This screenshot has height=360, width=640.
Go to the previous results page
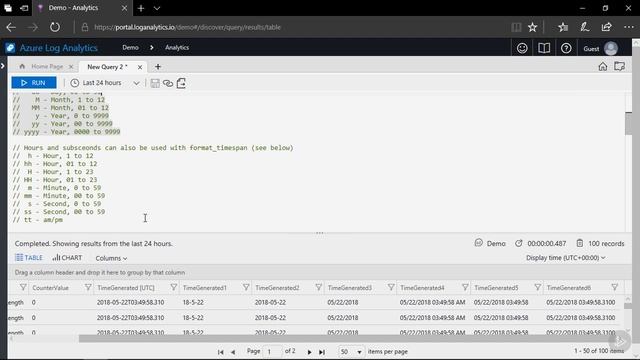233,352
